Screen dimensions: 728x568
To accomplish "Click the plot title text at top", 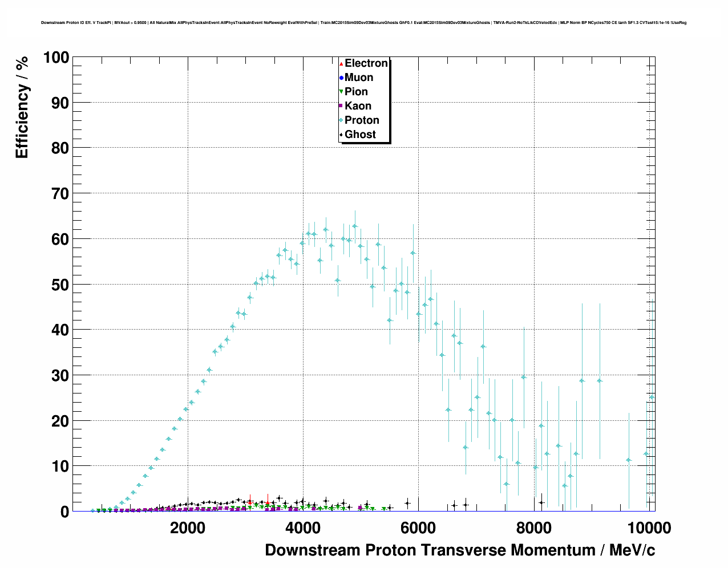I will [x=363, y=23].
